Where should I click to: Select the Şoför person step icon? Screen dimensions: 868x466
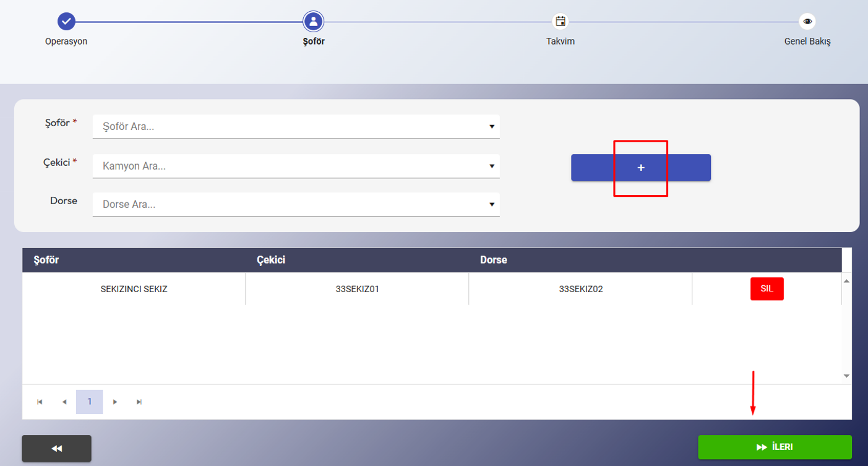pyautogui.click(x=313, y=22)
